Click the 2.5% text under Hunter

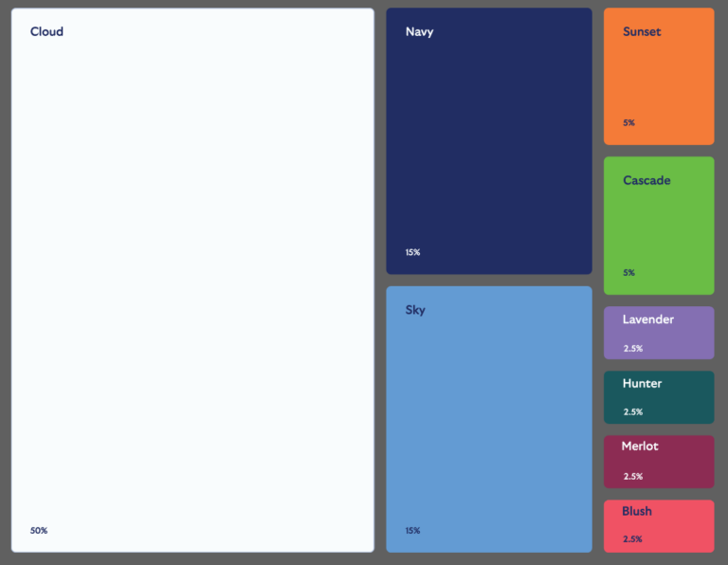633,412
